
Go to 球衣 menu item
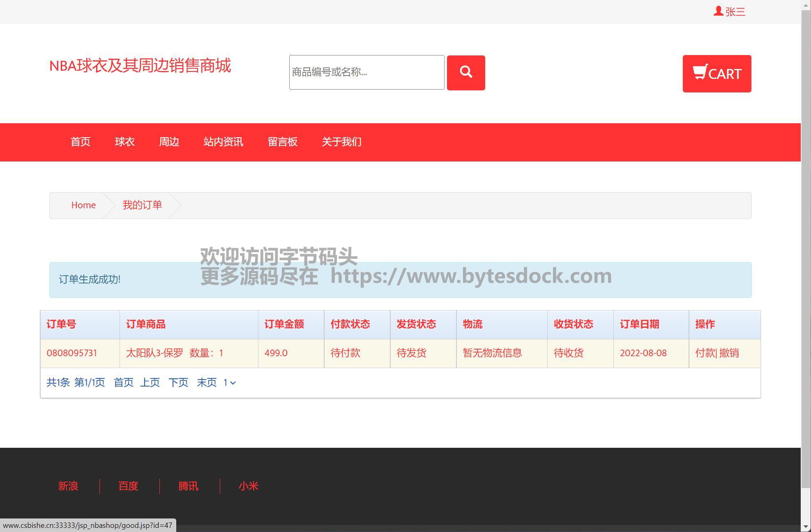pyautogui.click(x=124, y=142)
